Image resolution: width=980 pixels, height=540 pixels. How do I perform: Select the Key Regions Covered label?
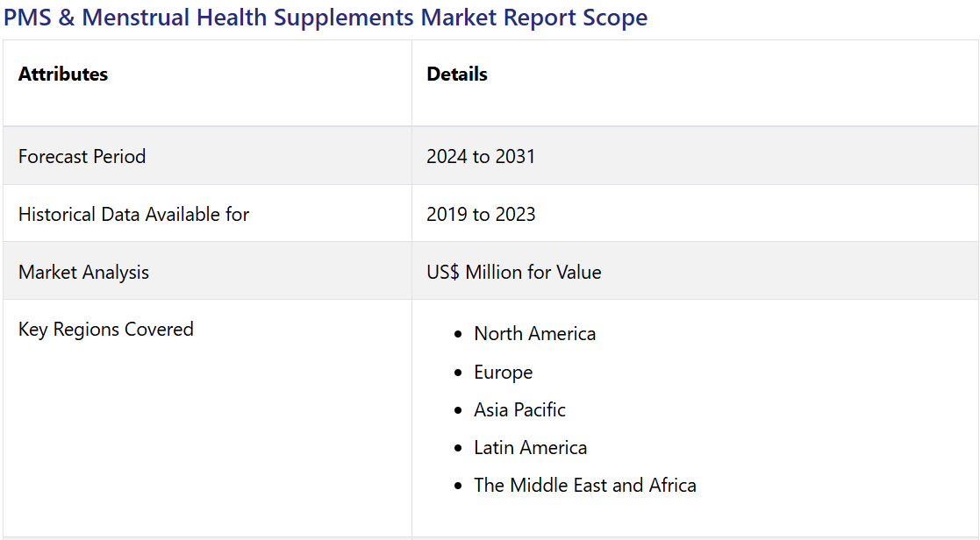[x=106, y=330]
